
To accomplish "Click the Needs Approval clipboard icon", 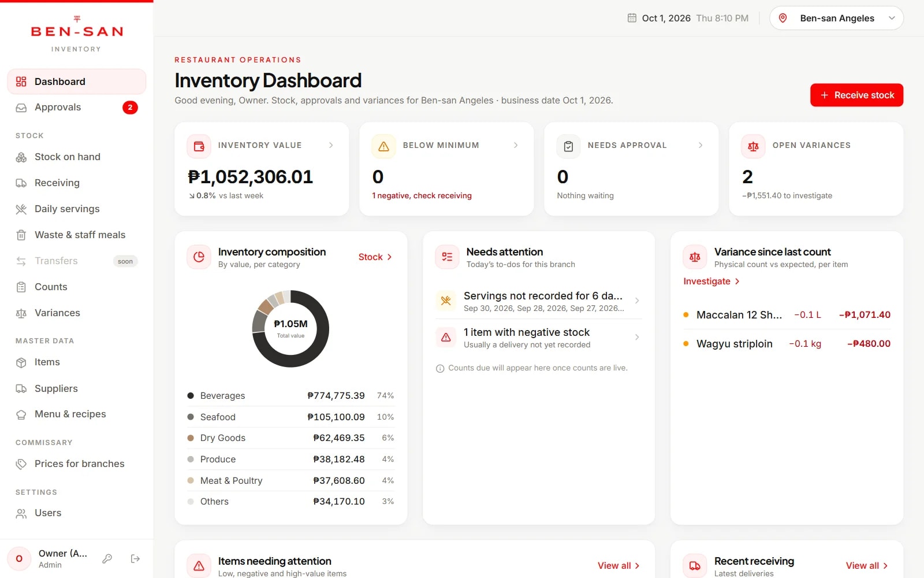I will coord(568,146).
